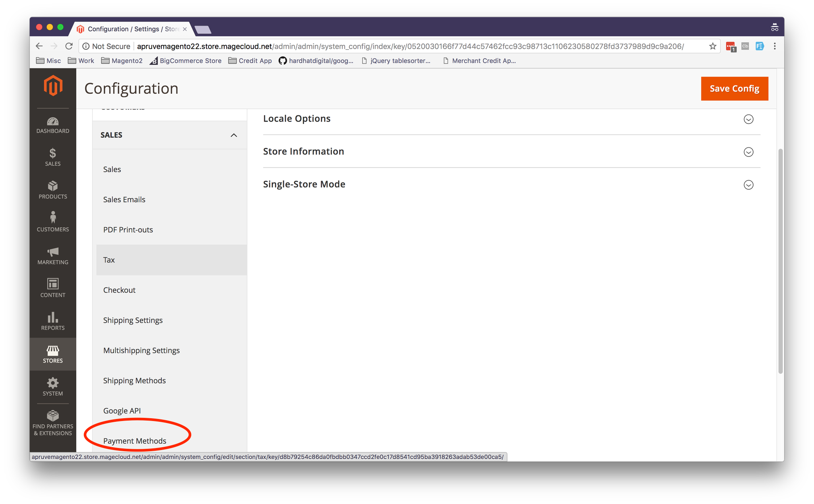Click the browser address bar URL
The width and height of the screenshot is (814, 504).
409,46
